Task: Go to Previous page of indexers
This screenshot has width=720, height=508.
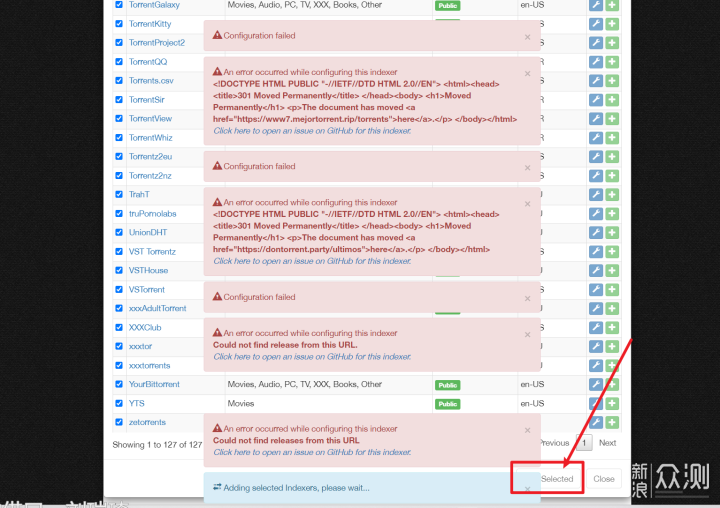Action: click(555, 443)
